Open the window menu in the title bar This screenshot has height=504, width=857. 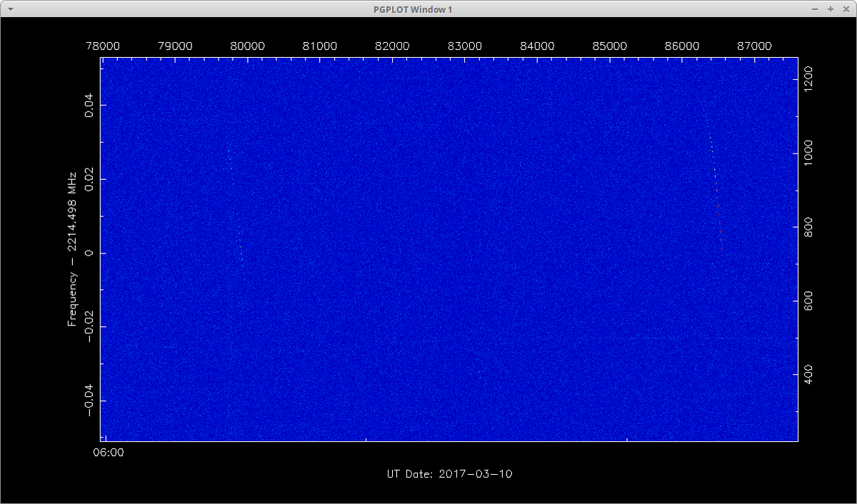(9, 9)
